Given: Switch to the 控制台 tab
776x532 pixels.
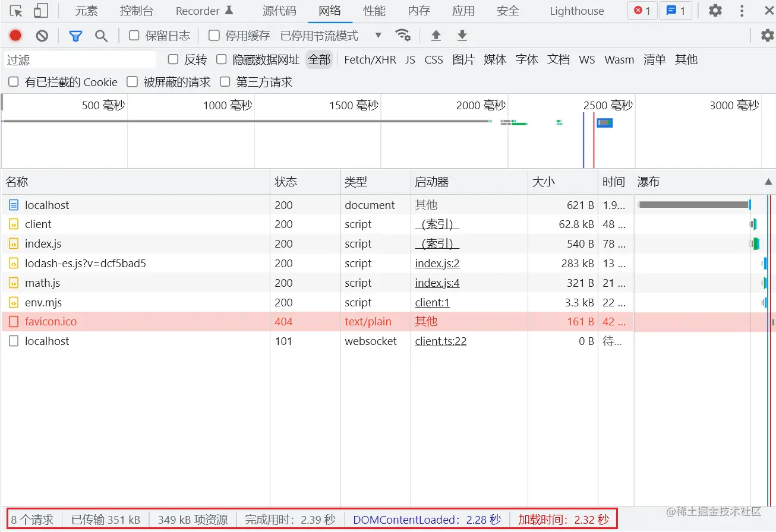Looking at the screenshot, I should [x=137, y=11].
